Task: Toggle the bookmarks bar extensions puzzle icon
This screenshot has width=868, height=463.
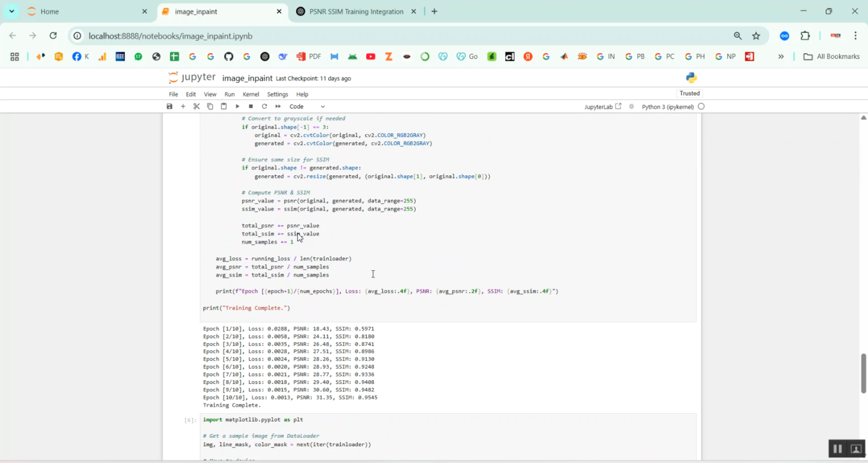Action: (x=805, y=35)
